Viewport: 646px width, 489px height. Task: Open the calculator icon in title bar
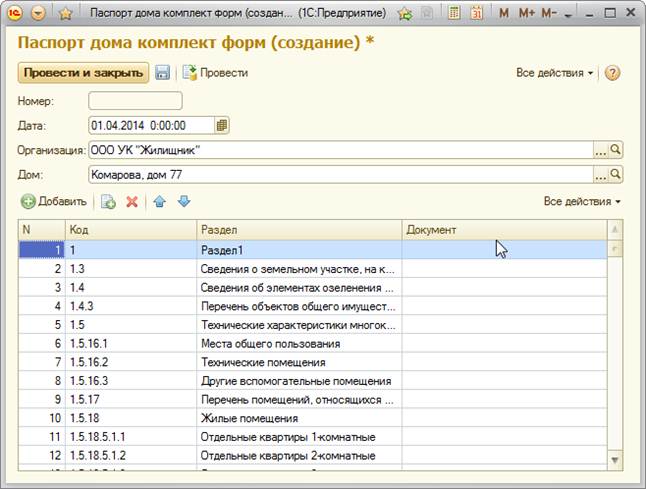pyautogui.click(x=454, y=13)
